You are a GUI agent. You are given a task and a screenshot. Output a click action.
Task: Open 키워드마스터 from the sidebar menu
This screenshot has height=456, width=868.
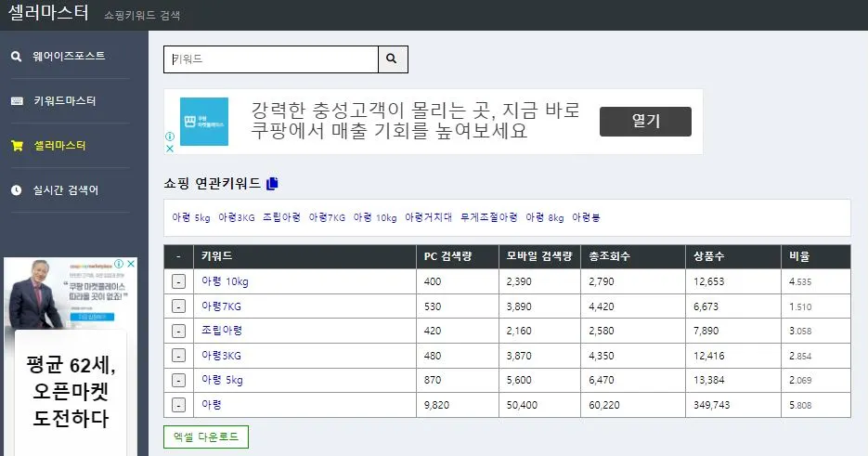click(65, 101)
